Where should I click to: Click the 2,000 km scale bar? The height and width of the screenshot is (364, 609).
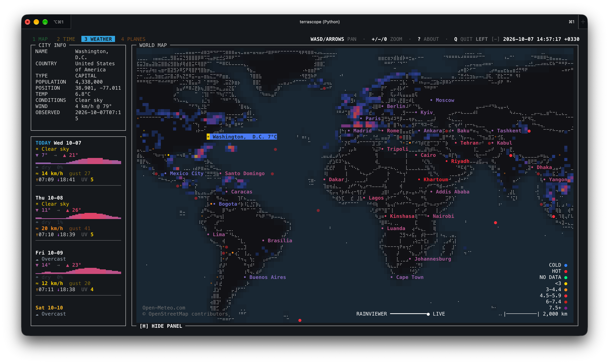click(x=536, y=314)
